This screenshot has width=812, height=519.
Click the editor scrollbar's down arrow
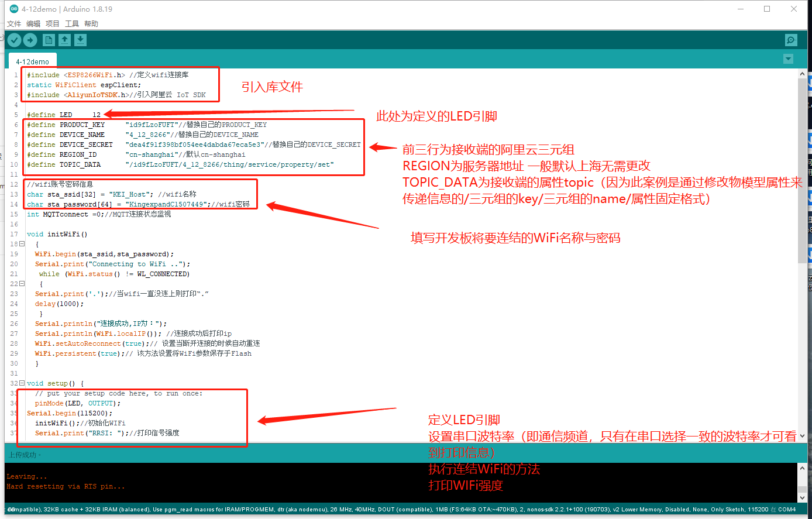[x=802, y=436]
